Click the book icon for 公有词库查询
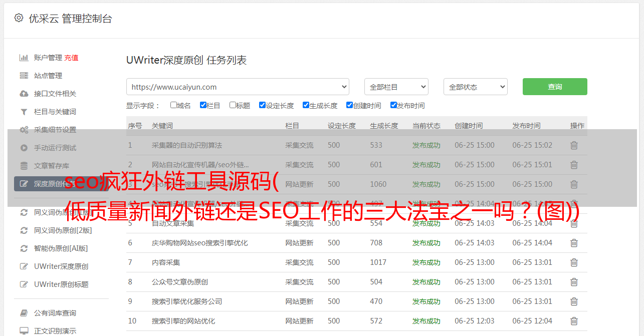 pyautogui.click(x=24, y=313)
